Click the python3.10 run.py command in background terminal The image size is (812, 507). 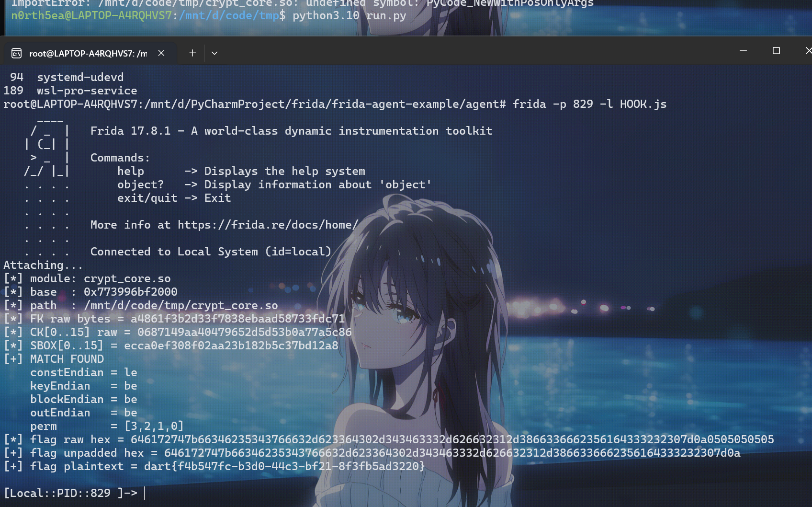[350, 16]
